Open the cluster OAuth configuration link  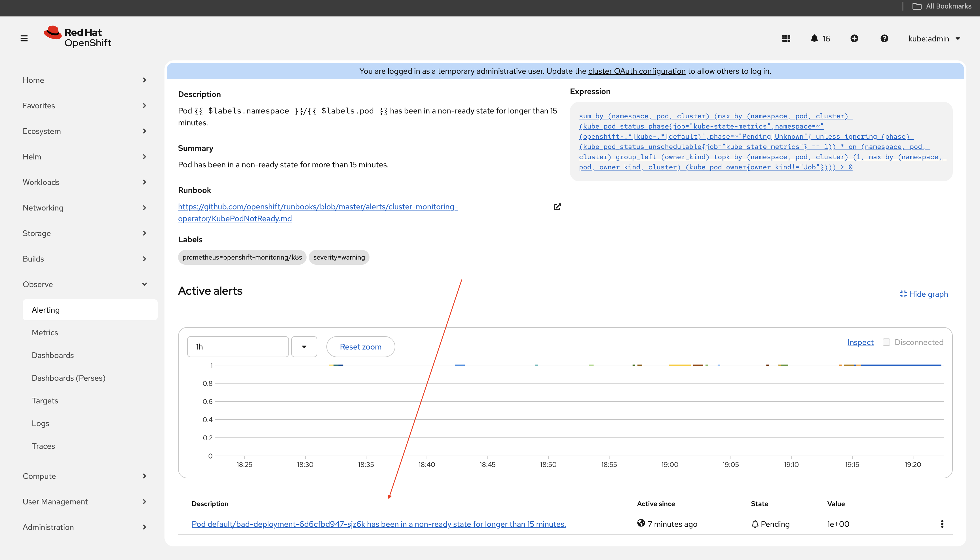[x=637, y=71]
